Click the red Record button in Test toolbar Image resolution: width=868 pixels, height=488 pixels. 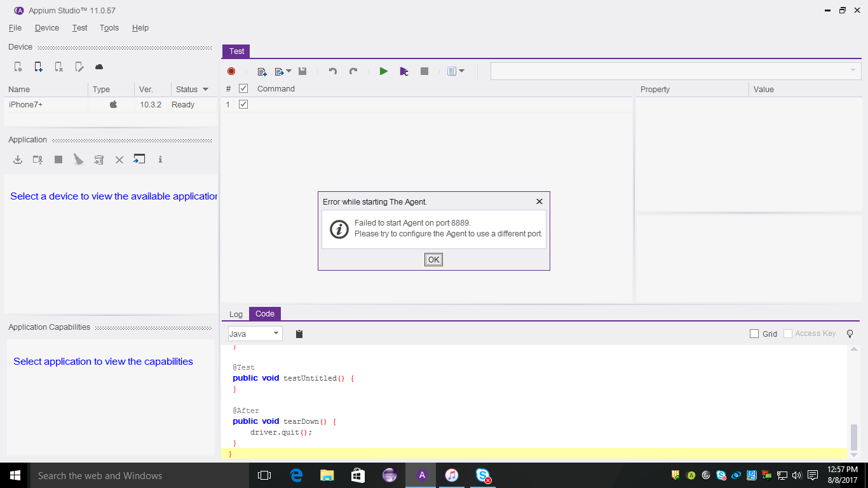pyautogui.click(x=231, y=71)
